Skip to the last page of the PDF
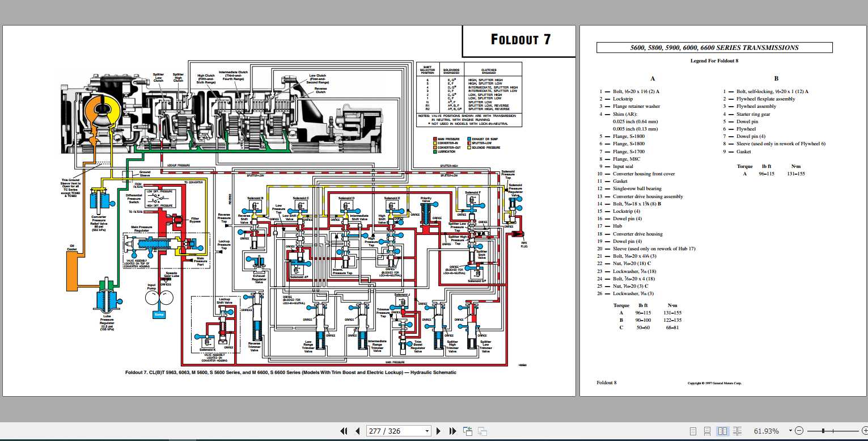 (x=452, y=431)
